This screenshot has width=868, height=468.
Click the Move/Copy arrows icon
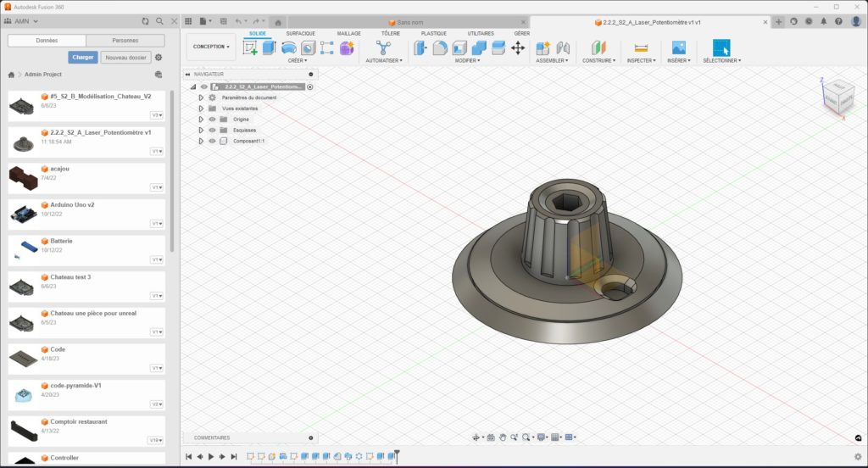click(517, 48)
